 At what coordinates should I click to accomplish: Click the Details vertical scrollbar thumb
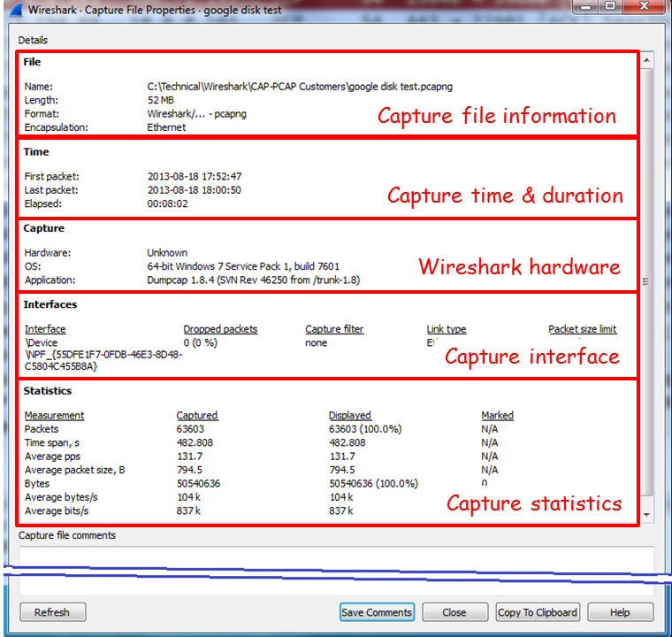pyautogui.click(x=646, y=281)
